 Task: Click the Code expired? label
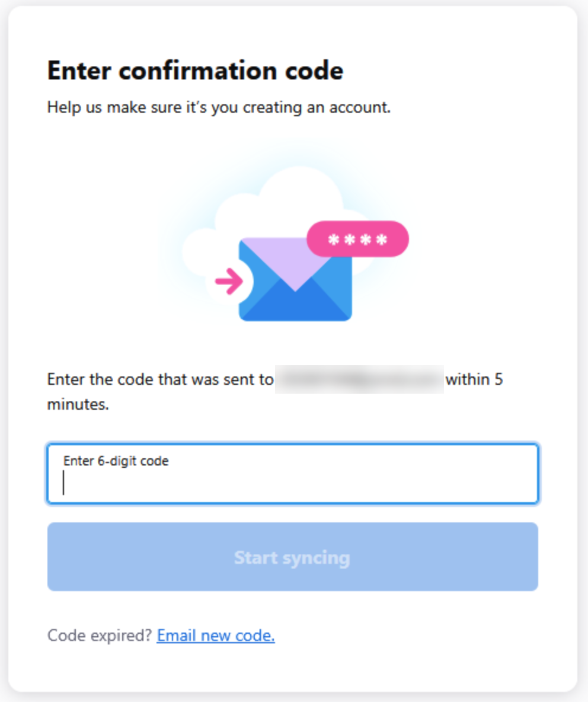point(97,635)
